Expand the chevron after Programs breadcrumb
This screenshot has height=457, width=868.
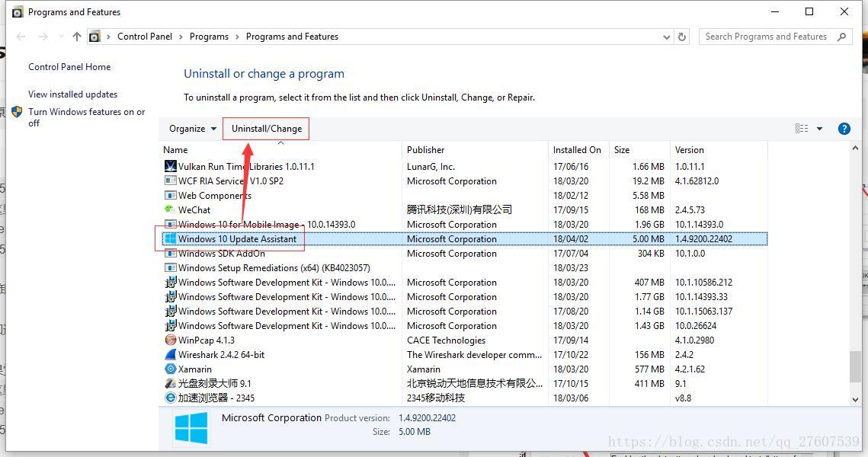coord(237,37)
